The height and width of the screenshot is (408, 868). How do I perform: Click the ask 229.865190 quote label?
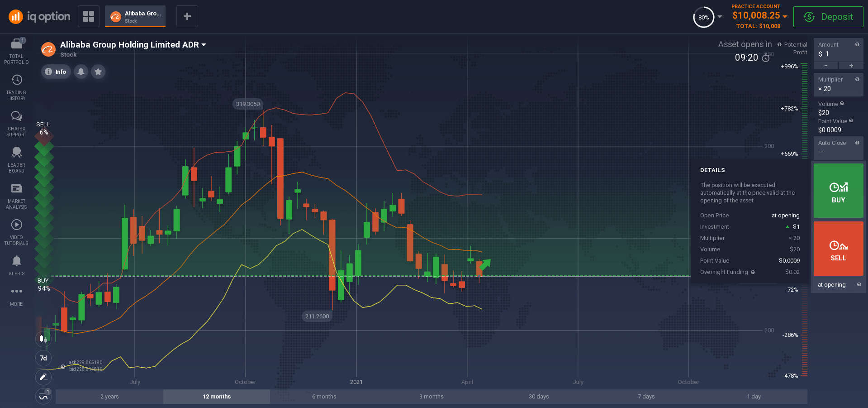pyautogui.click(x=85, y=362)
